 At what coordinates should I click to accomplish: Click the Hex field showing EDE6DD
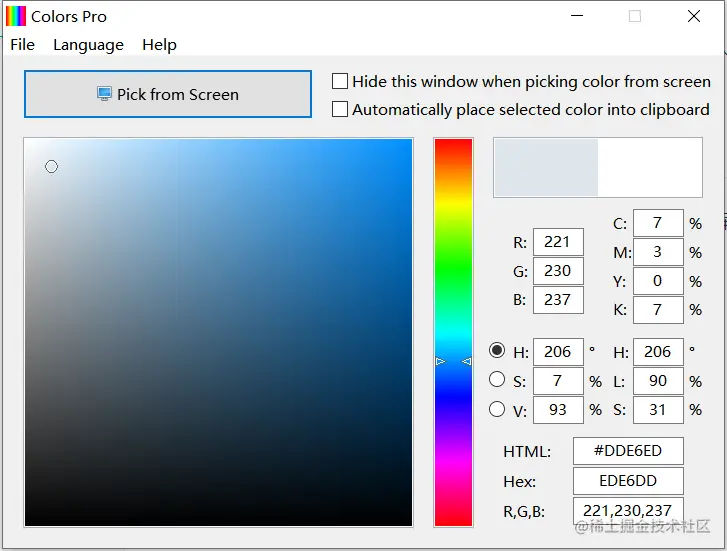(x=628, y=481)
